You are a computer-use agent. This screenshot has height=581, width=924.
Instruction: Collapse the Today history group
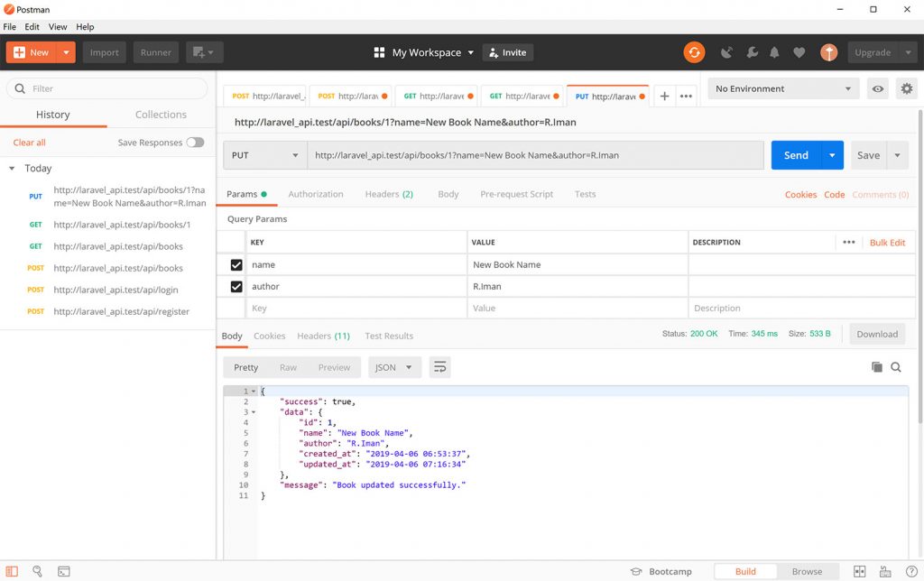[12, 169]
